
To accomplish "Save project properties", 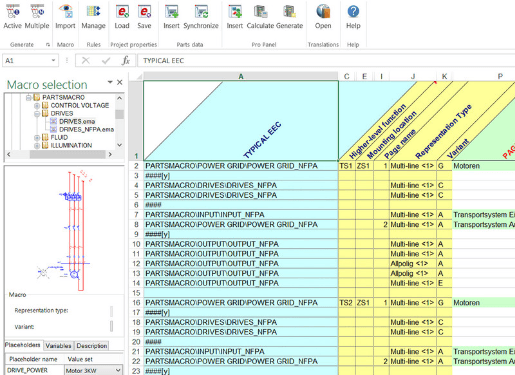I will pos(144,17).
